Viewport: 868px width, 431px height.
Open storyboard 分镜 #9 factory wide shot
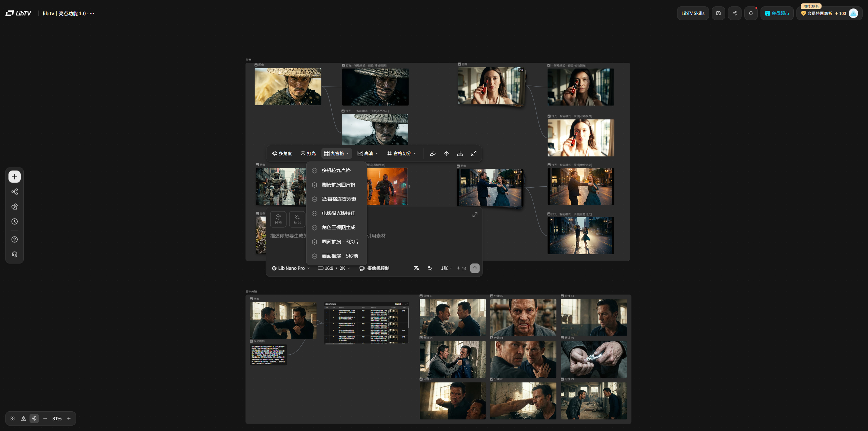point(594,401)
